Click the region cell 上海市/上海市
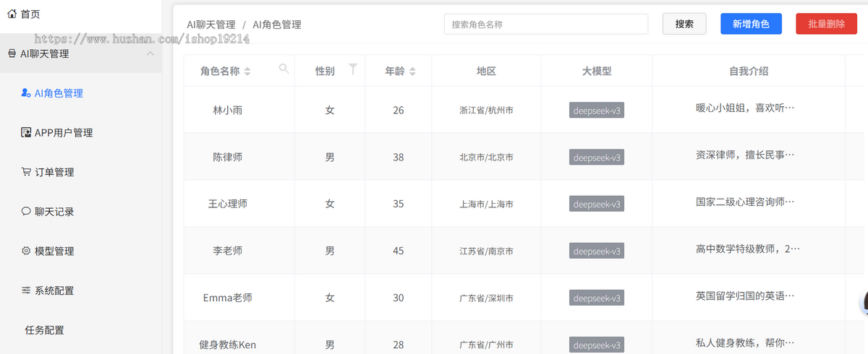 click(x=486, y=204)
